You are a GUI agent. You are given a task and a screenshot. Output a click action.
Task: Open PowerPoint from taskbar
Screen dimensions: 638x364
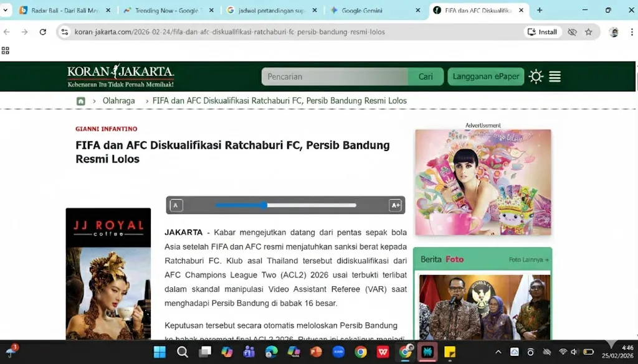pos(316,352)
